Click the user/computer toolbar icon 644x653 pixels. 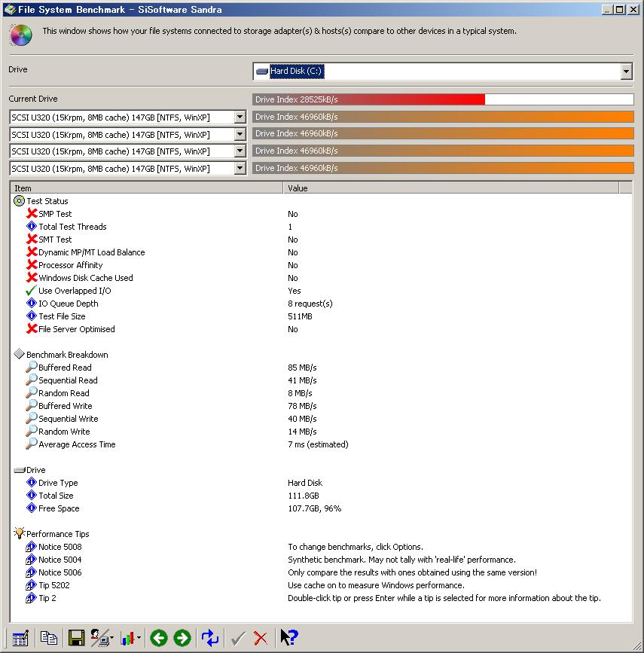(99, 638)
